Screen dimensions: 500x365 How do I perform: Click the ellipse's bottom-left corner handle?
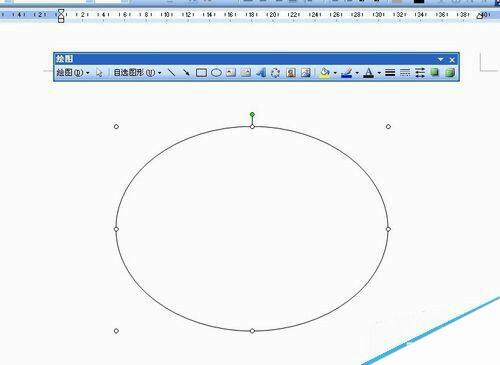[x=116, y=331]
